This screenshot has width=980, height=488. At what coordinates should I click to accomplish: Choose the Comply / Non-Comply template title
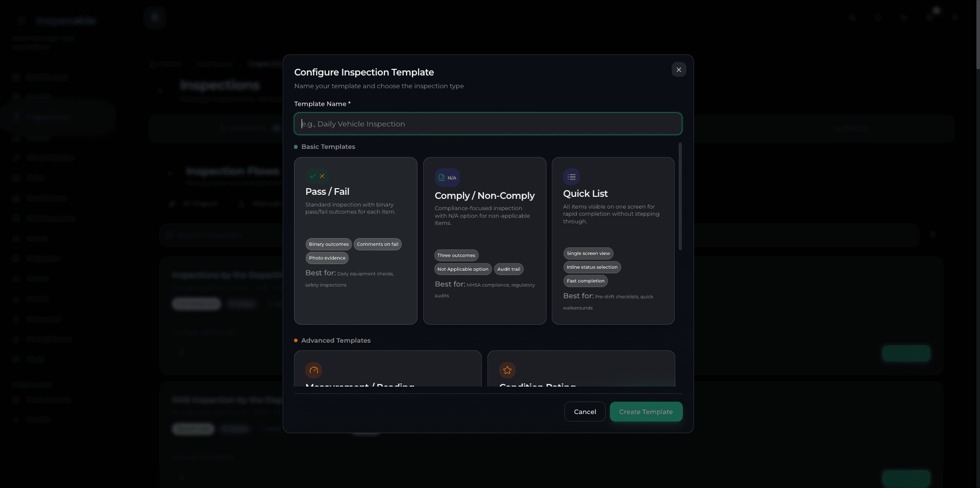[484, 196]
